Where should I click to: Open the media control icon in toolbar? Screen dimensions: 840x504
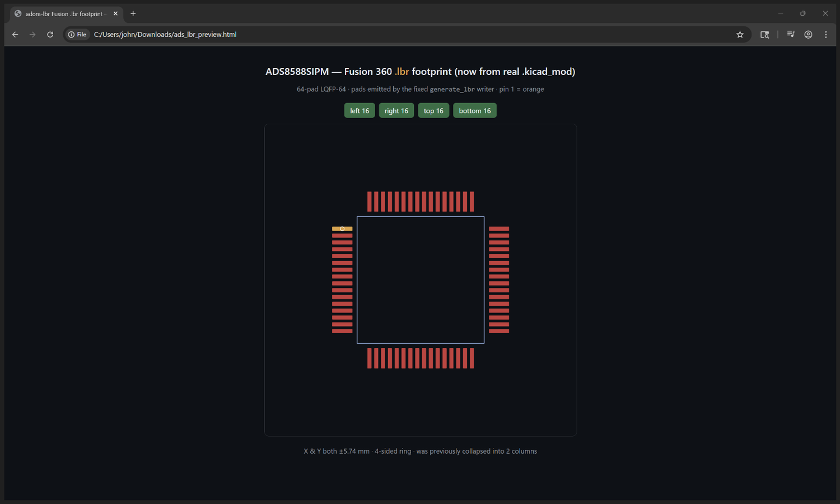791,35
